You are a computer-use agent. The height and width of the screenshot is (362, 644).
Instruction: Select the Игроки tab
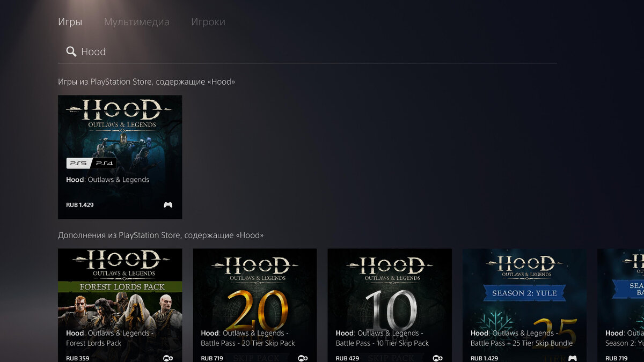(x=208, y=22)
